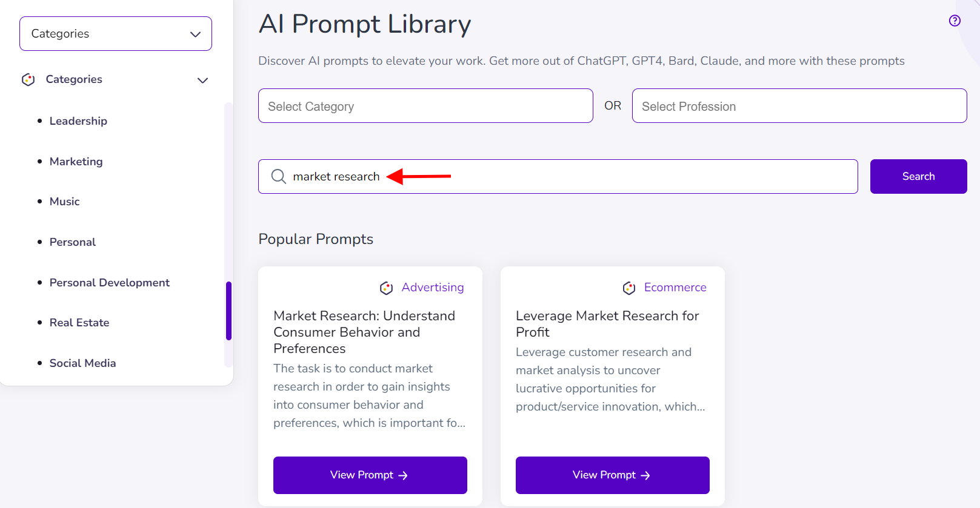Viewport: 980px width, 508px height.
Task: Choose the Music category
Action: click(65, 202)
